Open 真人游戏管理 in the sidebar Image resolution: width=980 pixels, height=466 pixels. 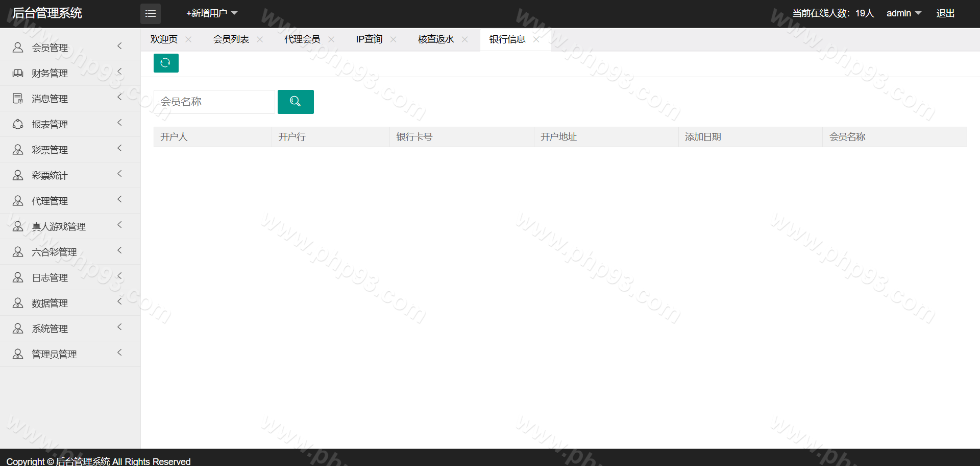(x=58, y=226)
